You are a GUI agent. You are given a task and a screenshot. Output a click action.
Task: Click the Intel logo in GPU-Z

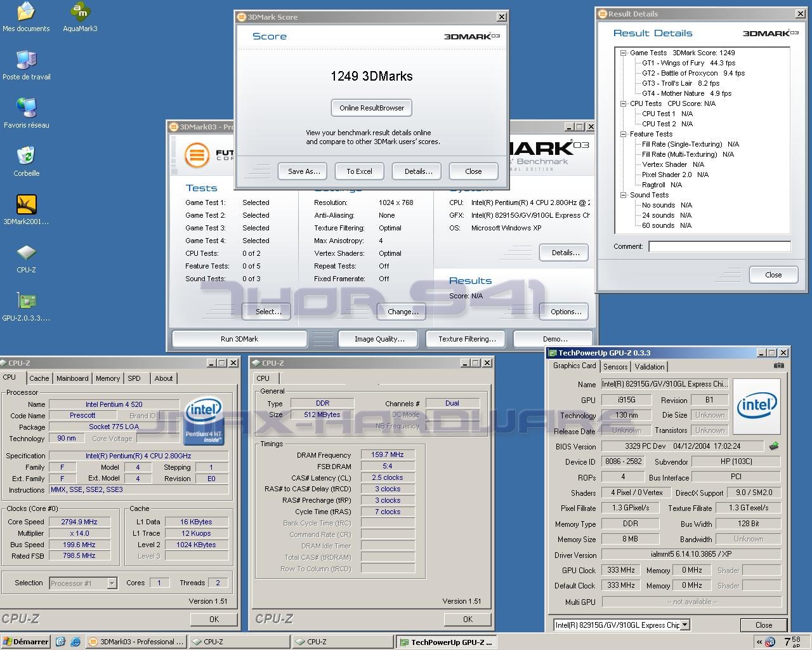click(x=757, y=405)
